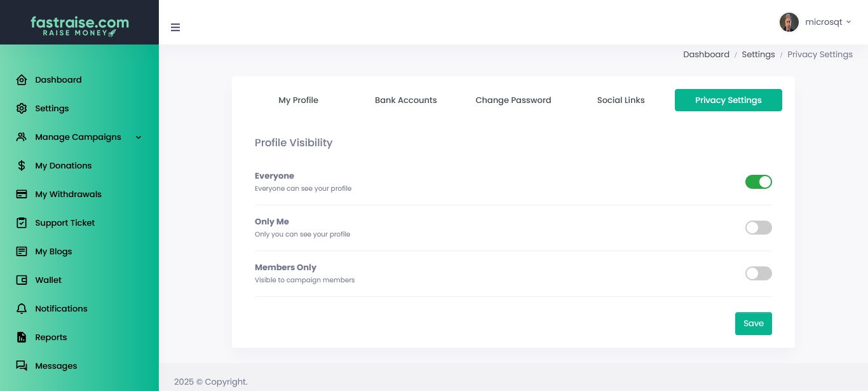Turn on Members Only toggle
Screen dimensions: 868x391
[x=758, y=273]
